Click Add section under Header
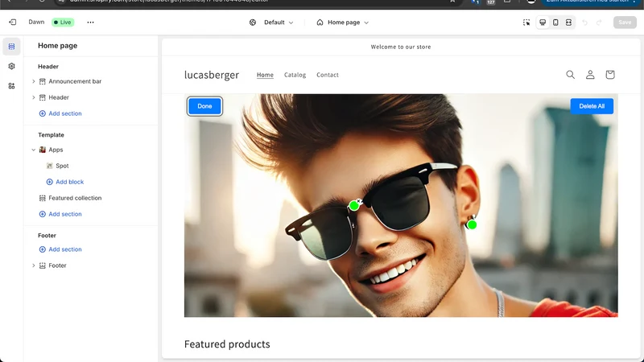This screenshot has height=362, width=644. click(60, 113)
